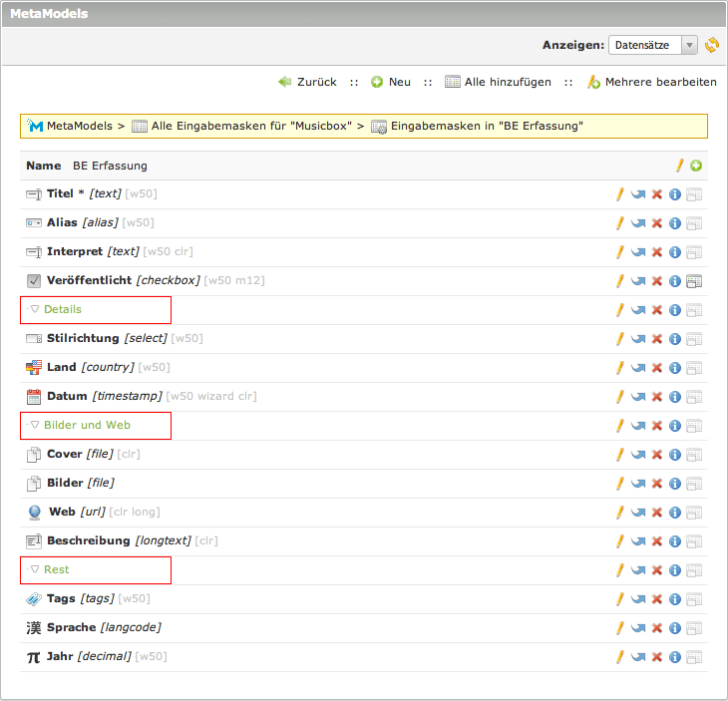Open the Anzeigen dropdown showing Datensätze
The image size is (728, 701).
click(x=654, y=45)
